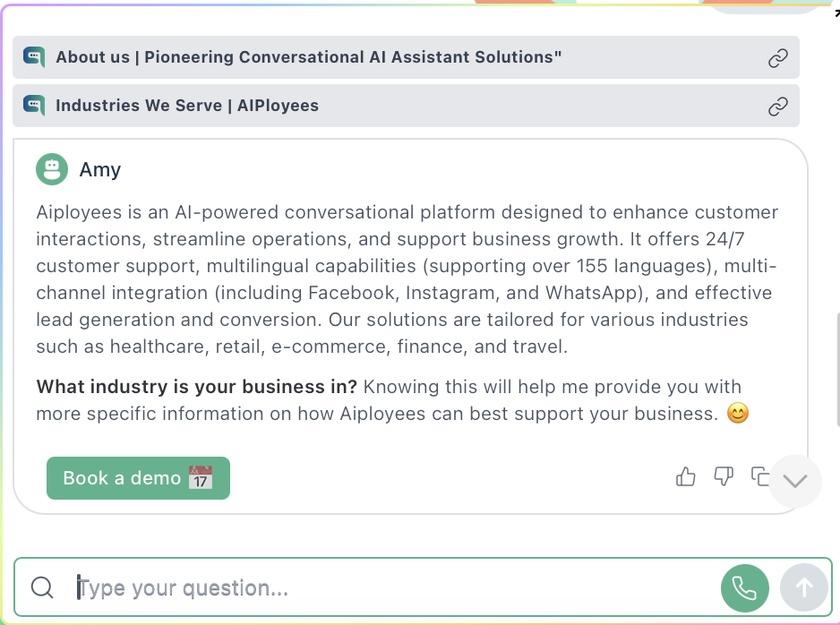Screen dimensions: 840x625
Task: Dislike Amy's reply with thumbs down
Action: tap(724, 476)
